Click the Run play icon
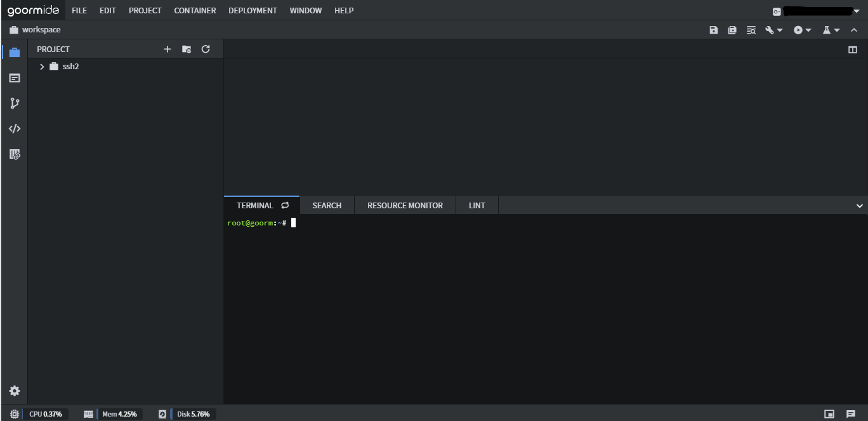868x421 pixels. click(x=798, y=30)
